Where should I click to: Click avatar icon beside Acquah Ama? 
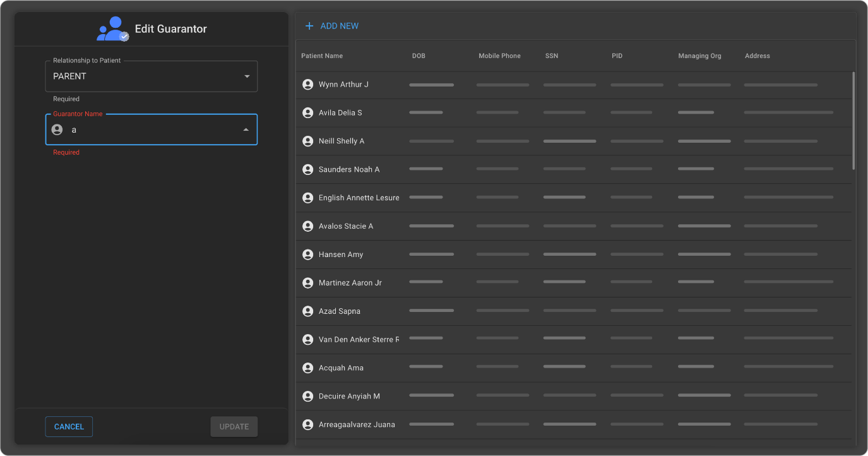(308, 368)
